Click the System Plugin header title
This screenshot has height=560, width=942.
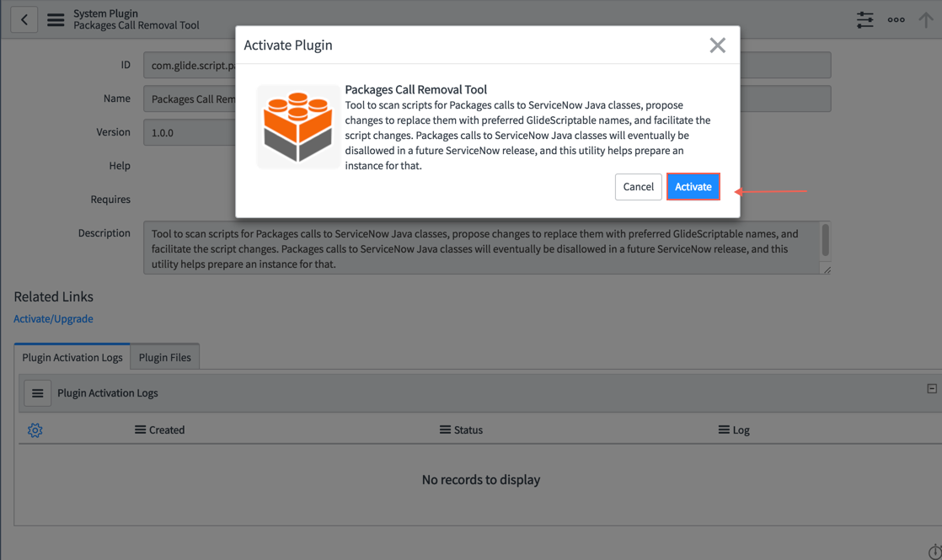click(x=105, y=13)
